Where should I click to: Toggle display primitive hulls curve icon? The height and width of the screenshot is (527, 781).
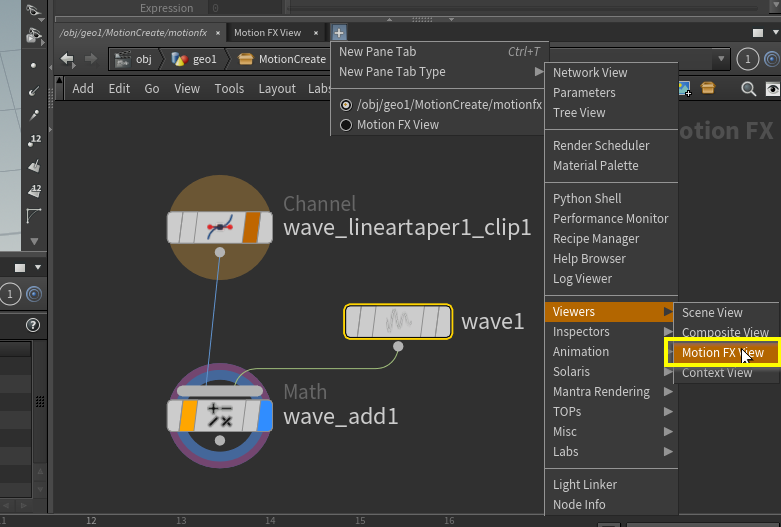(33, 216)
